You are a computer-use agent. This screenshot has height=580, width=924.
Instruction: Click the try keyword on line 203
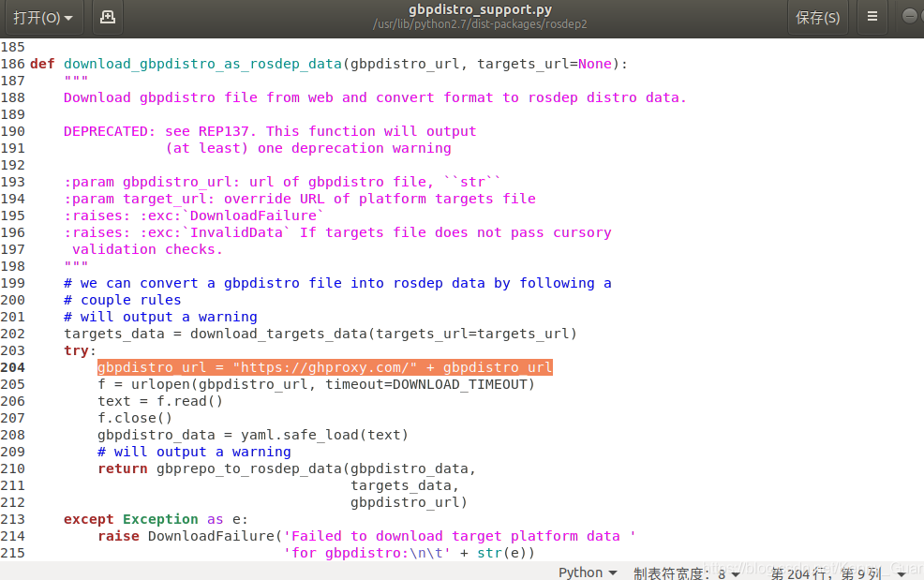(x=76, y=350)
